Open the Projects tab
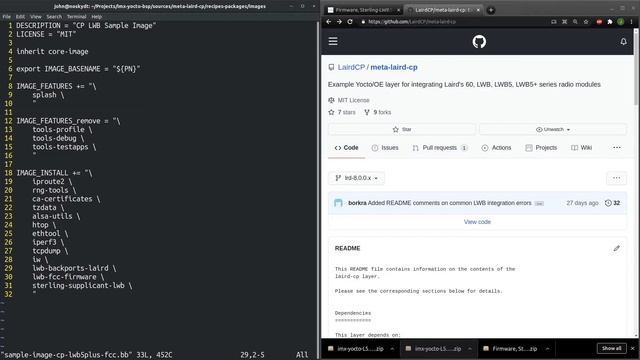 (x=541, y=148)
